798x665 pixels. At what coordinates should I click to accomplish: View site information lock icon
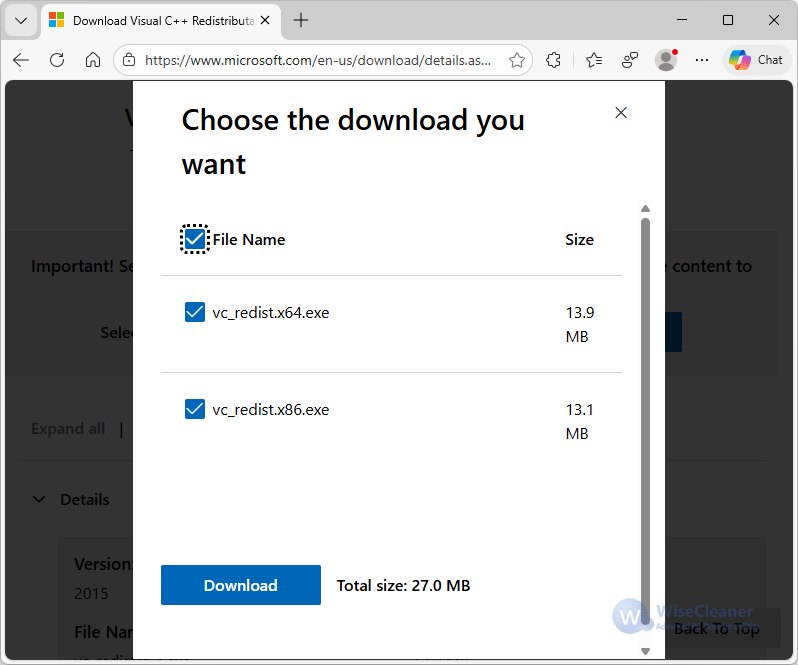coord(129,60)
